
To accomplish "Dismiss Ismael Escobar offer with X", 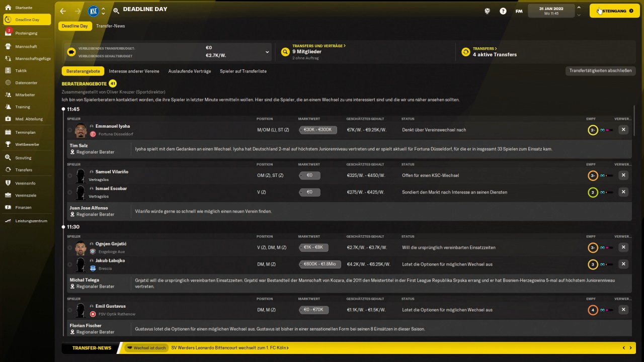I will tap(623, 192).
